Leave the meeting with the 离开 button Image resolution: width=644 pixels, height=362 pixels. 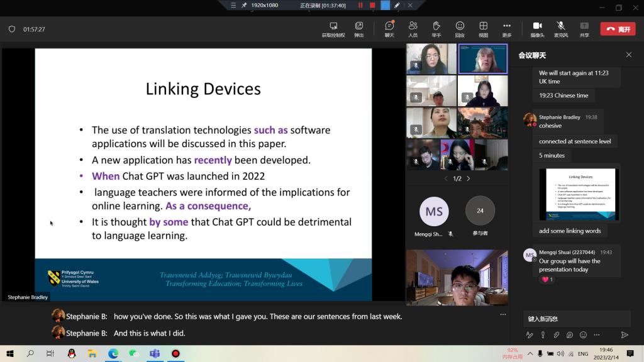618,29
